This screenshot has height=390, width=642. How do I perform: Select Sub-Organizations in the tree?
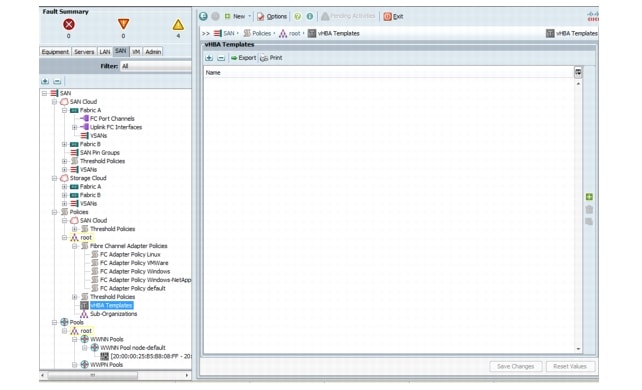pyautogui.click(x=113, y=314)
